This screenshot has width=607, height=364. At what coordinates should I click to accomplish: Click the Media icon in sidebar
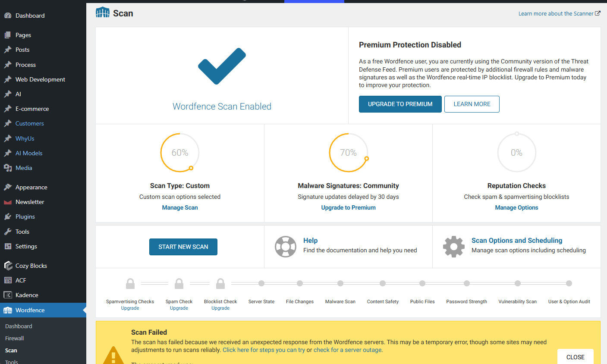click(x=8, y=168)
